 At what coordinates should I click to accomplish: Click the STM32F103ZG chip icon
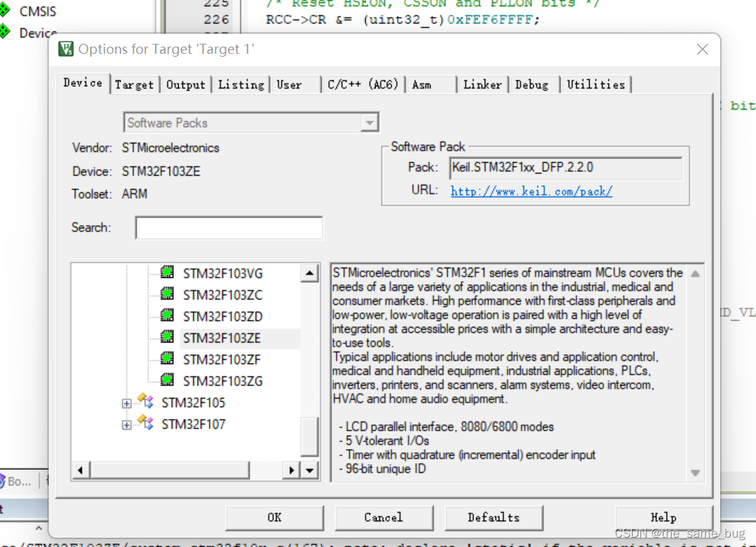167,380
